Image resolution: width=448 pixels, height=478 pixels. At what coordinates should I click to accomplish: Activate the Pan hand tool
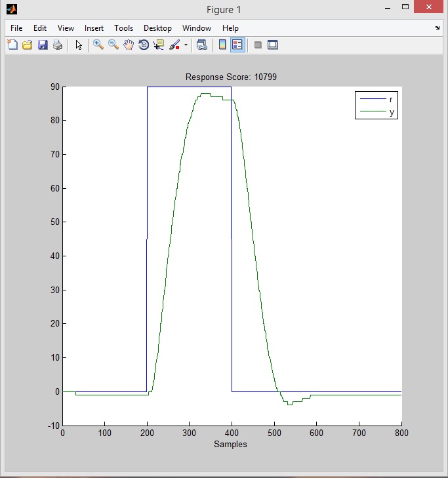tap(129, 45)
